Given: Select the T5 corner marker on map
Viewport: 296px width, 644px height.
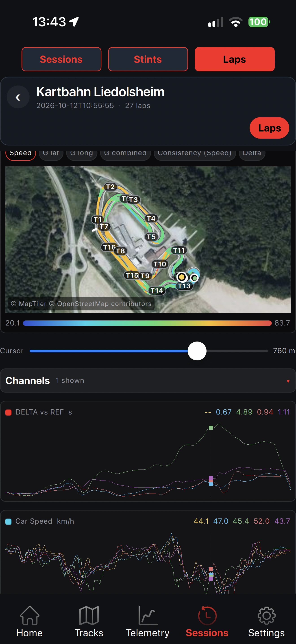Looking at the screenshot, I should tap(151, 237).
